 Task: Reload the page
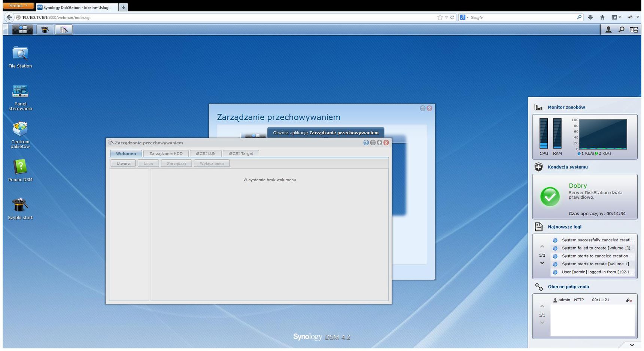[452, 18]
